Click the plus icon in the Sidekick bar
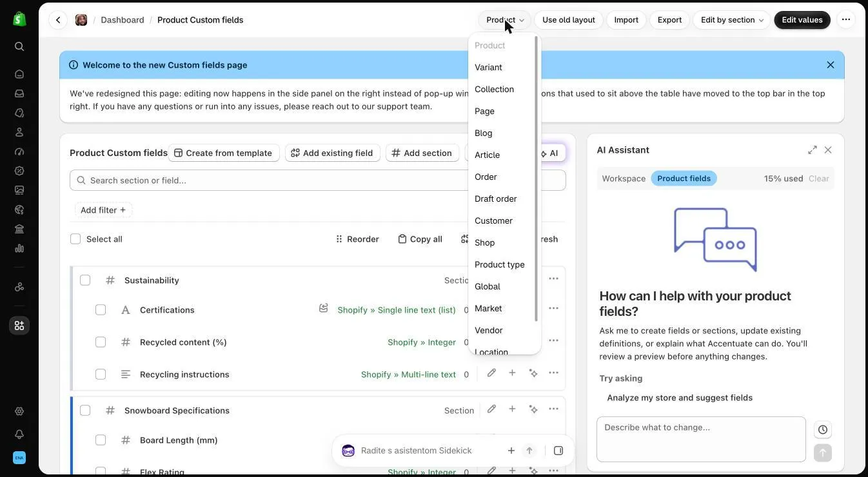The image size is (868, 477). [511, 451]
